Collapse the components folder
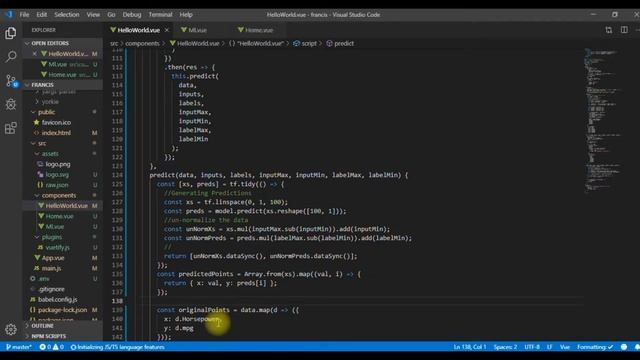The height and width of the screenshot is (360, 640). click(59, 195)
